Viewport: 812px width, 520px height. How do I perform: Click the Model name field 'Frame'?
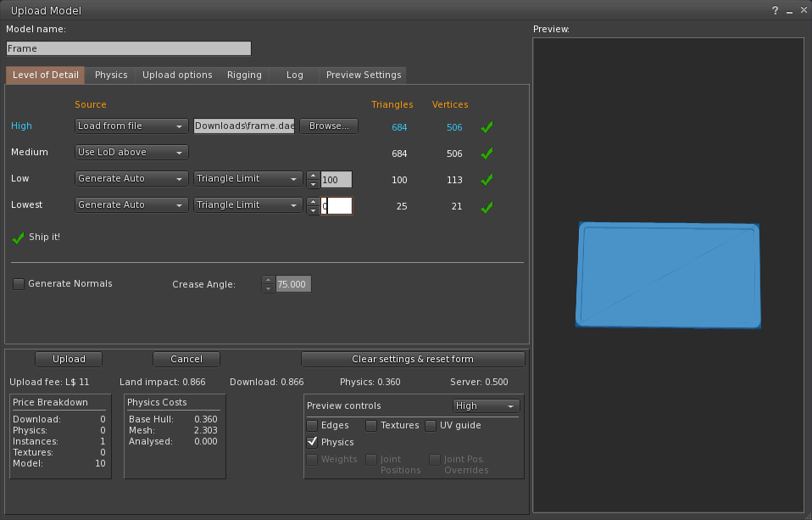[x=129, y=48]
